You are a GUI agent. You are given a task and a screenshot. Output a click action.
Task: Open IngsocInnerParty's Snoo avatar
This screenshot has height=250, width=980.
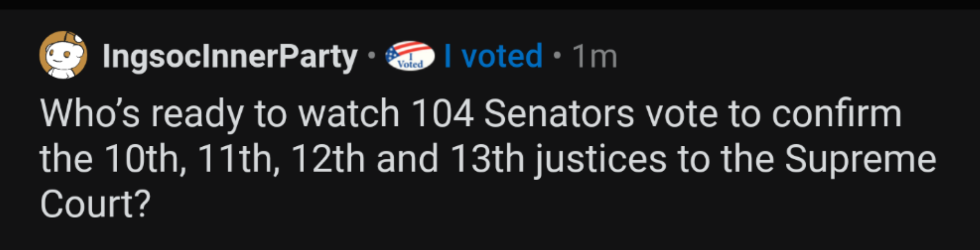63,55
